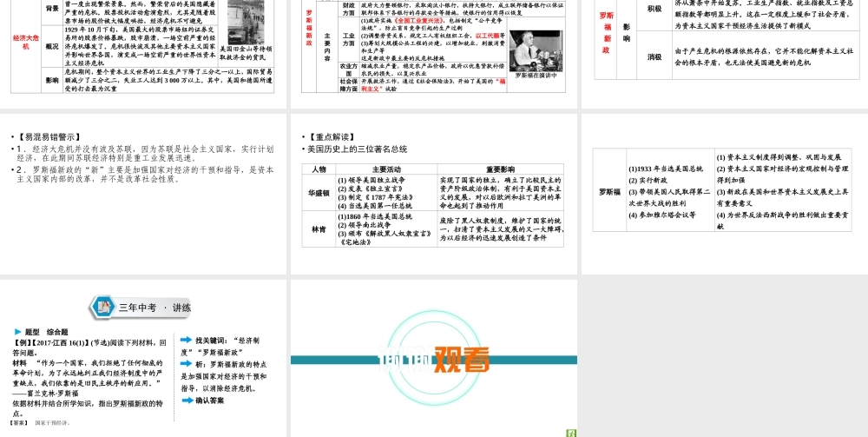Click the 美国历史上的三位著名总统 bullet
This screenshot has height=437, width=868.
pos(357,149)
